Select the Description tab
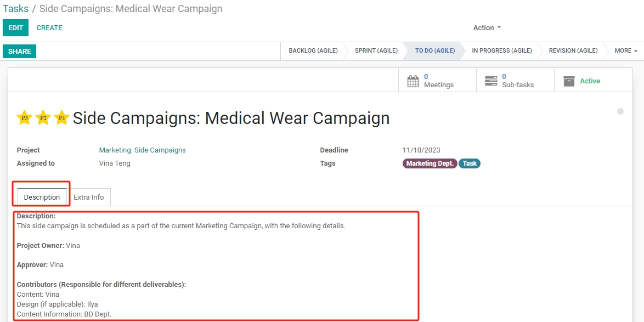The height and width of the screenshot is (322, 644). click(42, 197)
